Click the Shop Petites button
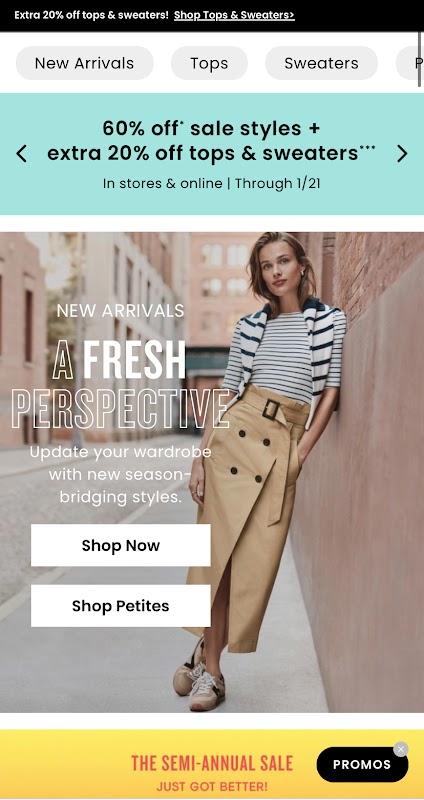Viewport: 424px width, 800px height. tap(120, 606)
